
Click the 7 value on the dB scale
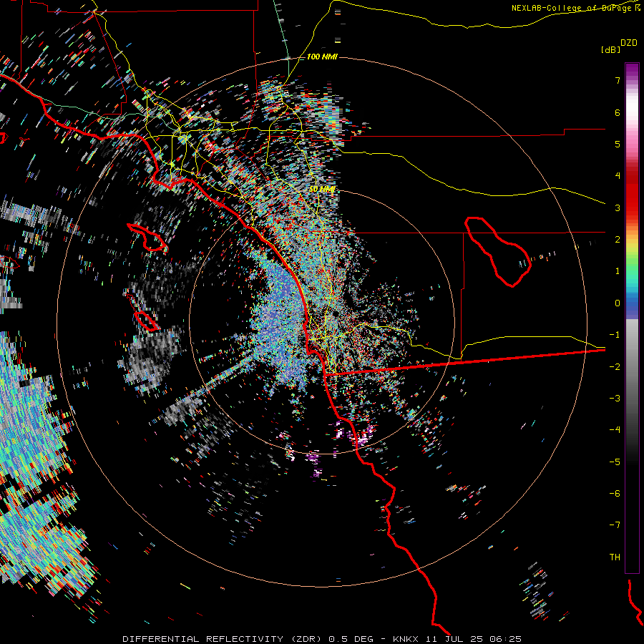click(x=618, y=80)
